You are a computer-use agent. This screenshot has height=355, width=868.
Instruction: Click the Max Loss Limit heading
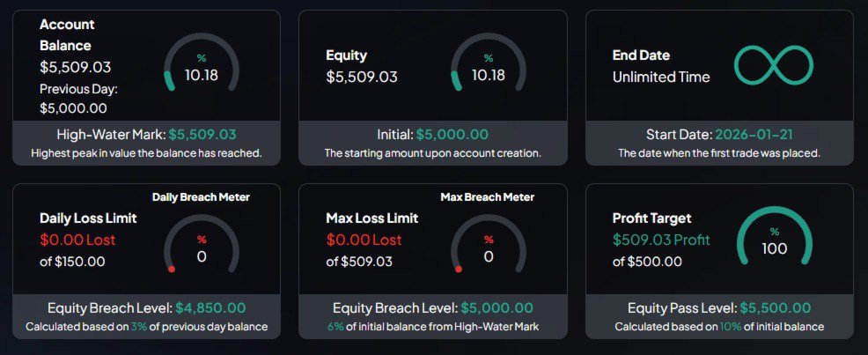[372, 218]
